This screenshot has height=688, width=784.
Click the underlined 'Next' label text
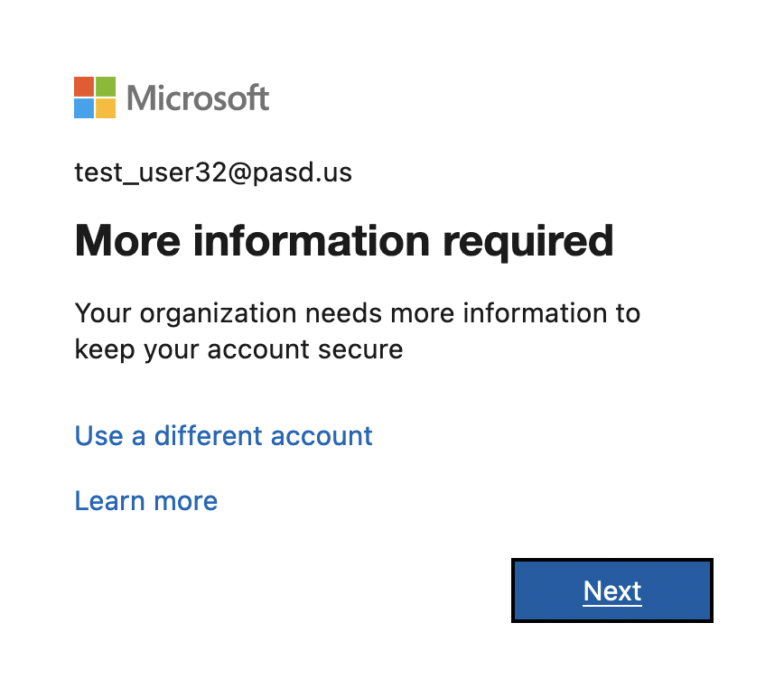(x=612, y=591)
